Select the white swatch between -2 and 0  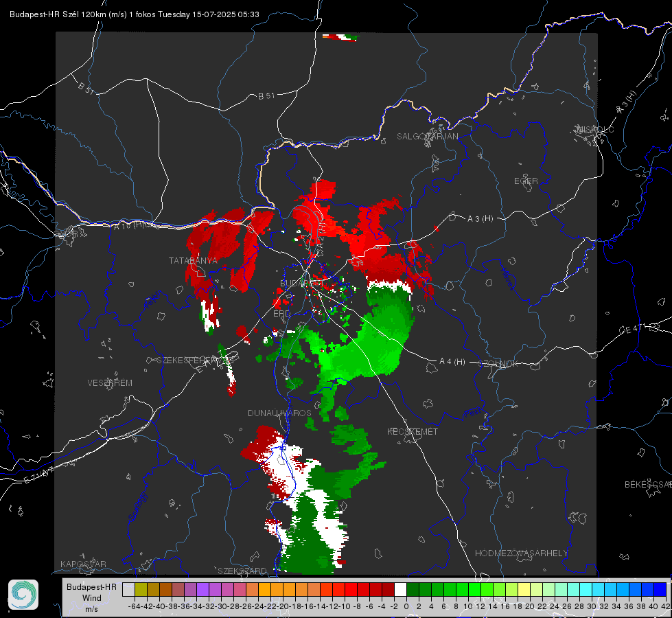(x=400, y=590)
